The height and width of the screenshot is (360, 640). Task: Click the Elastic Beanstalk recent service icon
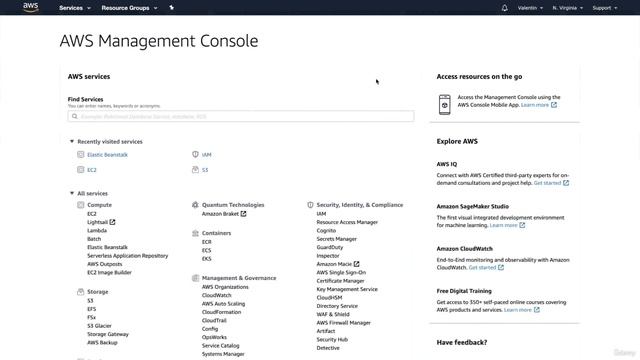pos(80,154)
